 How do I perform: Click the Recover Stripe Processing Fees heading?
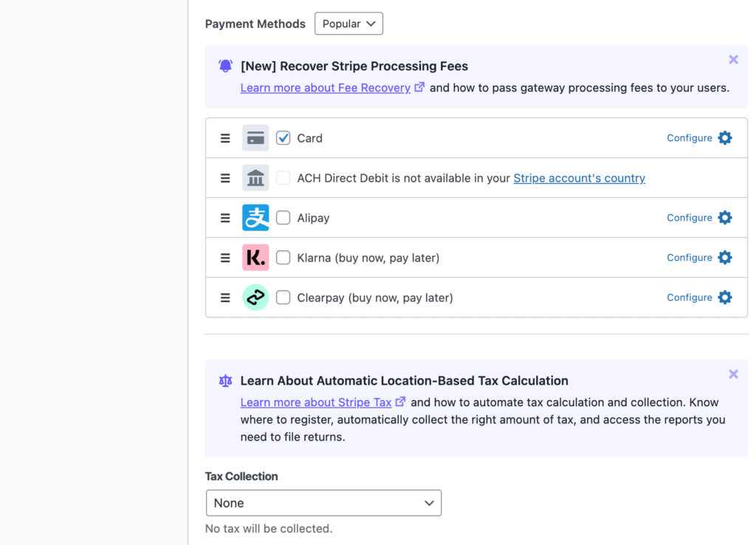pos(354,66)
